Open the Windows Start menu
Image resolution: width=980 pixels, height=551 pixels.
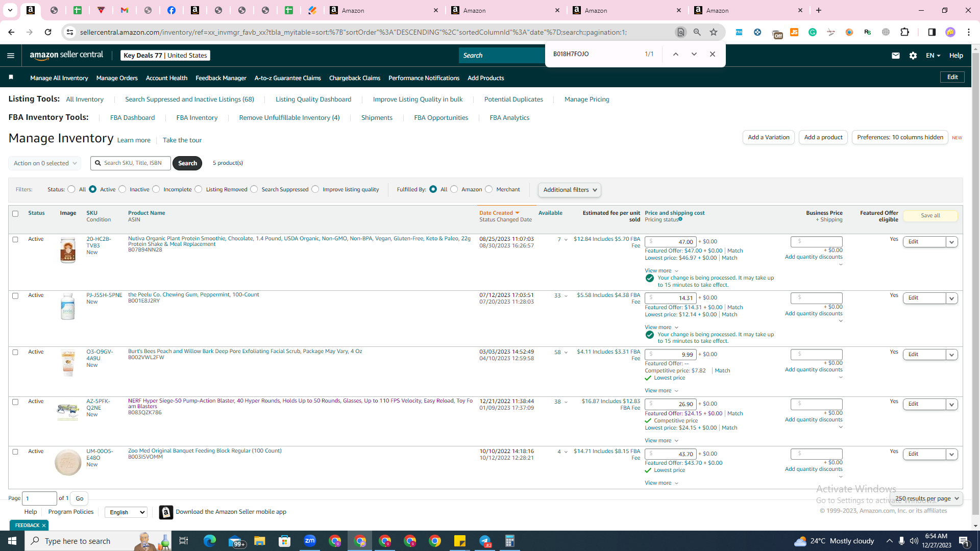(12, 541)
